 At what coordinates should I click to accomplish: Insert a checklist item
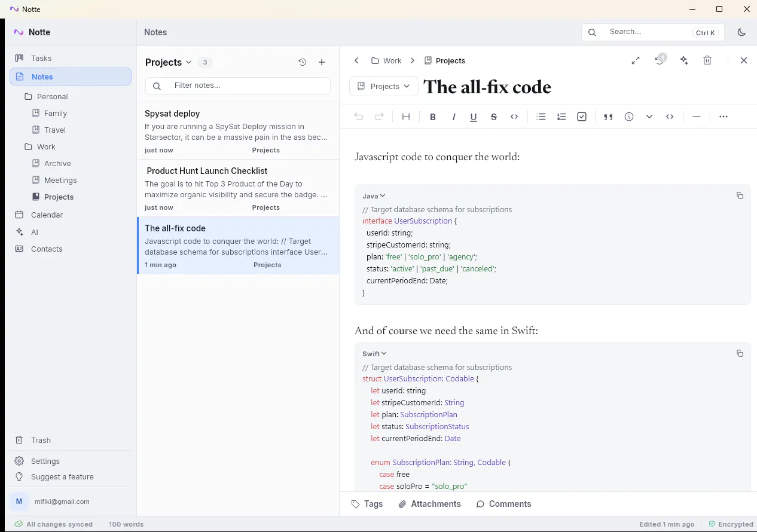tap(582, 117)
